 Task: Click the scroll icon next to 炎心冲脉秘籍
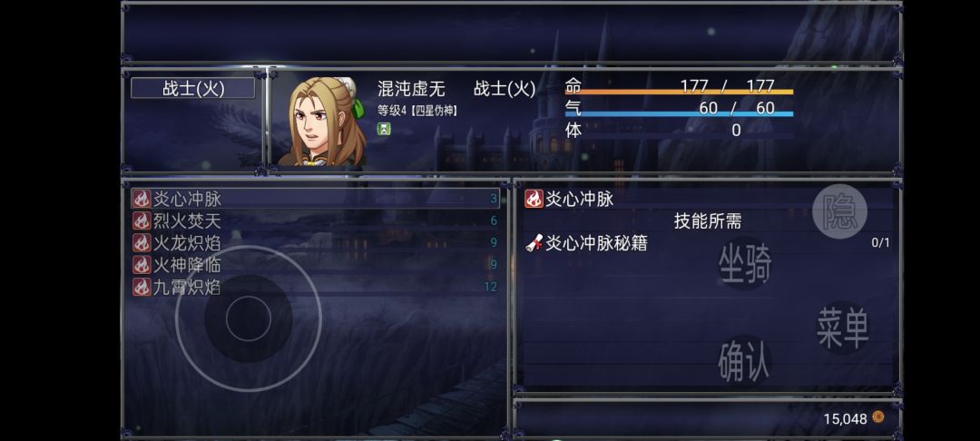(x=534, y=243)
